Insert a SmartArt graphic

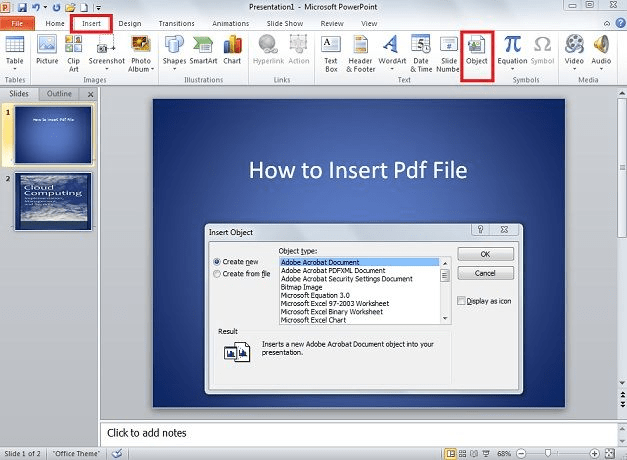[x=203, y=50]
